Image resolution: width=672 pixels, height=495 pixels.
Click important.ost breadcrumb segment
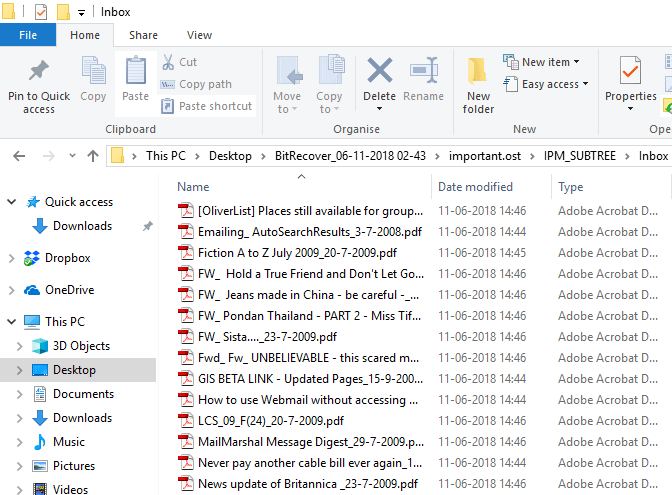tap(485, 156)
